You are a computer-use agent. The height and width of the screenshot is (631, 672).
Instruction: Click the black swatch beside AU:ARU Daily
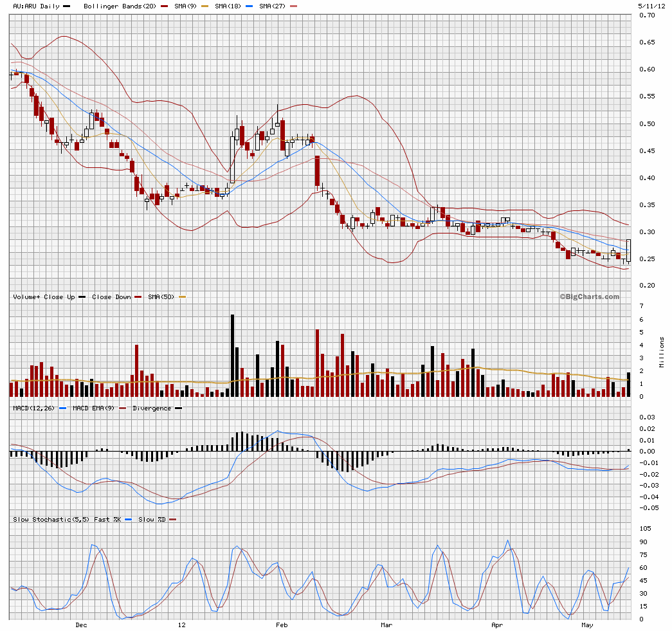(x=66, y=6)
